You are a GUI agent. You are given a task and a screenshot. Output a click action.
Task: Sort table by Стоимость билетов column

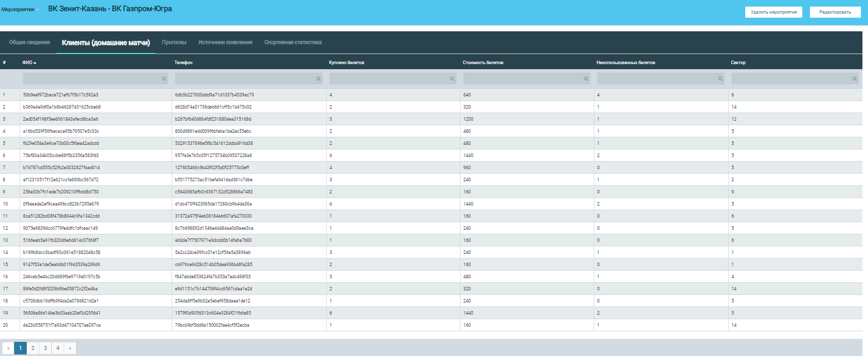[483, 63]
